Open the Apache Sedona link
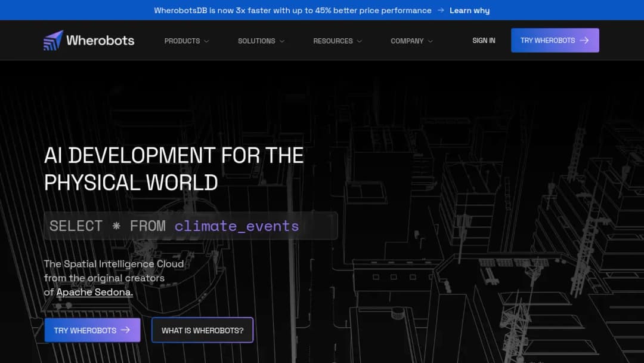Viewport: 644px width, 363px height. click(x=94, y=292)
